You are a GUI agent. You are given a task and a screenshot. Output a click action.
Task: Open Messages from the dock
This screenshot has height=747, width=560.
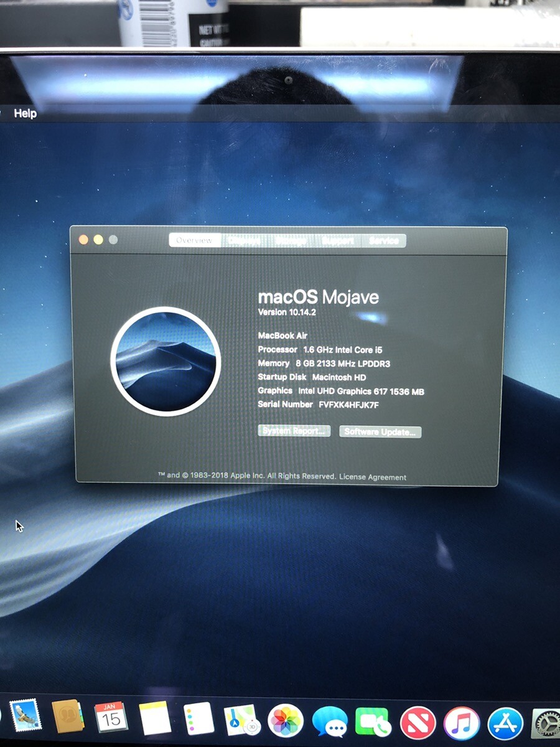point(330,722)
